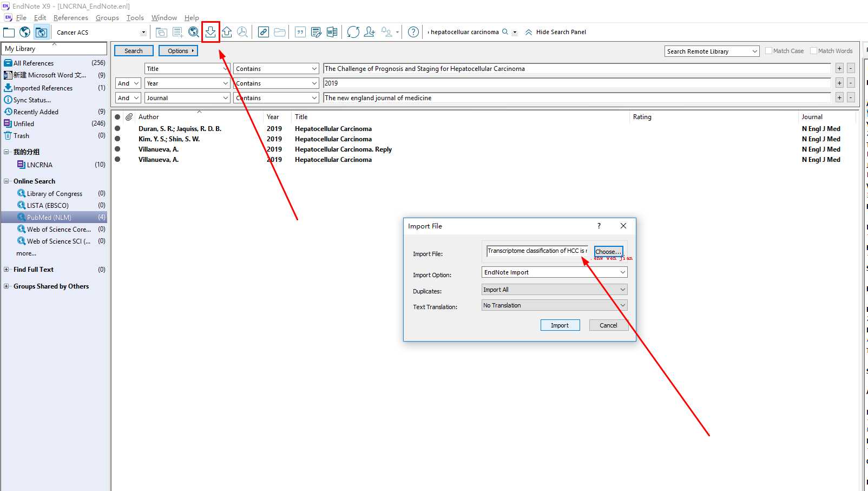868x491 pixels.
Task: Click the Import button in dialog
Action: 560,325
